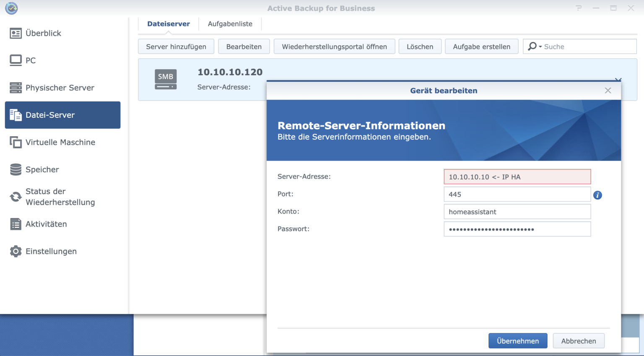This screenshot has height=356, width=644.
Task: Click inside the Passwort field
Action: [x=517, y=229]
